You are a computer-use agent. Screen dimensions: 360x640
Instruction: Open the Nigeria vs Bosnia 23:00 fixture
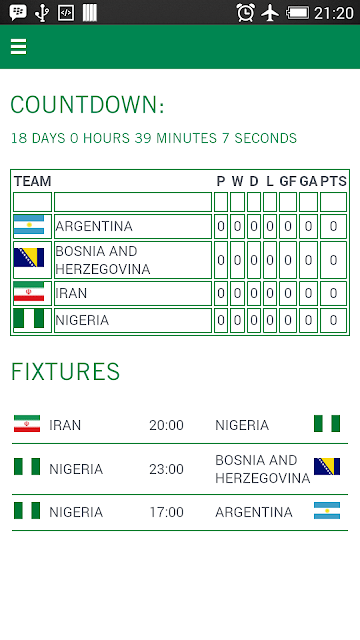coord(180,469)
